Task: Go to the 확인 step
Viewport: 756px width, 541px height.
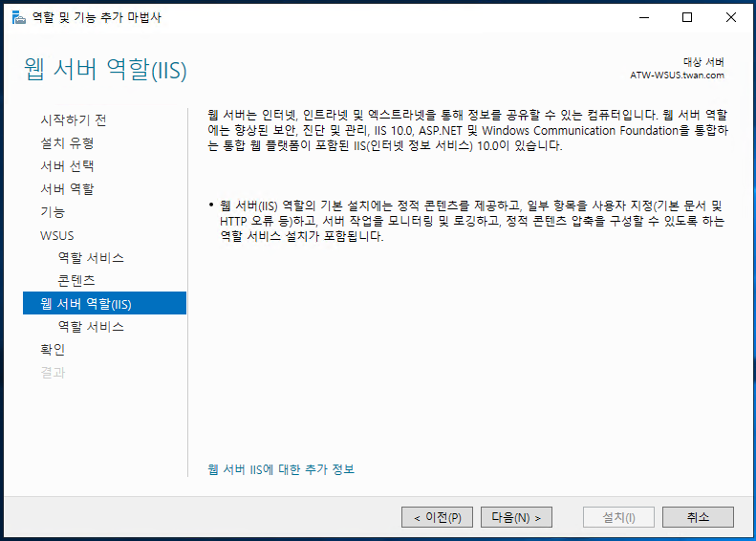Action: pyautogui.click(x=53, y=350)
